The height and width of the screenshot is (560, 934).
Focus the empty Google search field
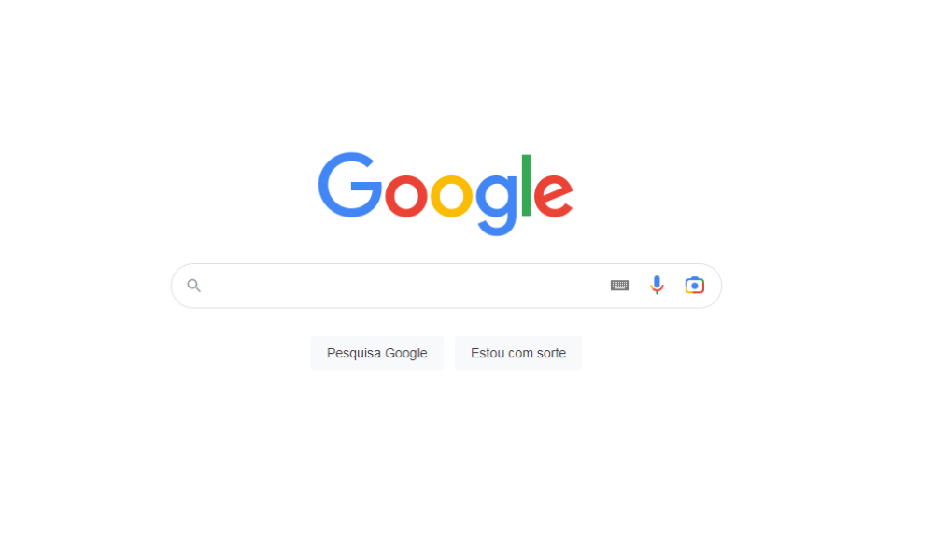pyautogui.click(x=405, y=286)
